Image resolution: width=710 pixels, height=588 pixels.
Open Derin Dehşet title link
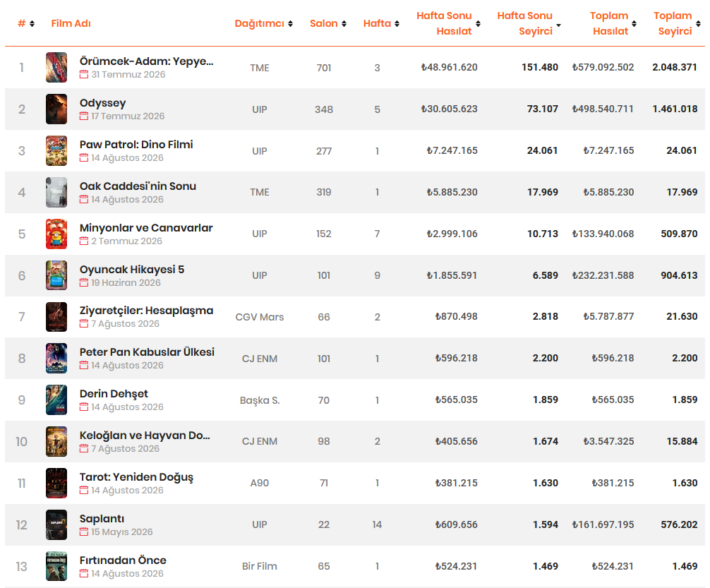click(114, 394)
